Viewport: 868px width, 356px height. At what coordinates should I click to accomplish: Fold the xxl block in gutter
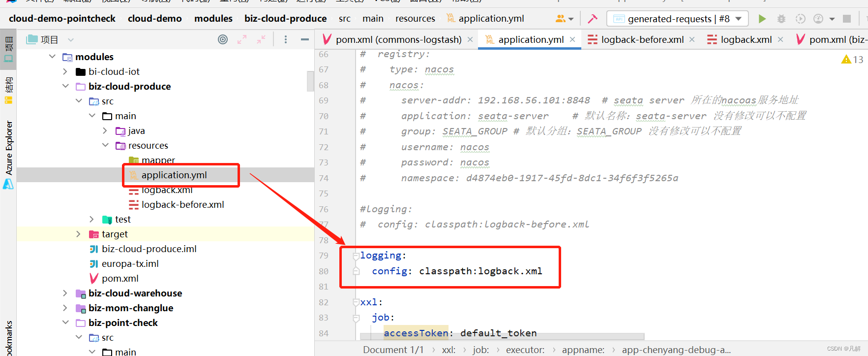click(x=356, y=302)
